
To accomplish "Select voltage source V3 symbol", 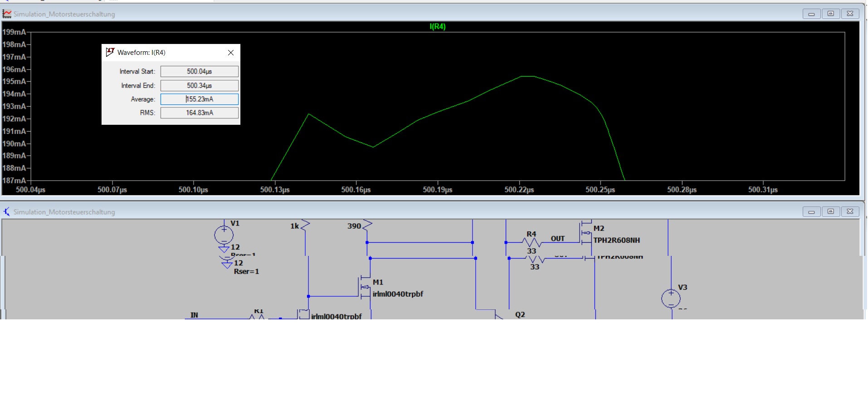I will 671,299.
